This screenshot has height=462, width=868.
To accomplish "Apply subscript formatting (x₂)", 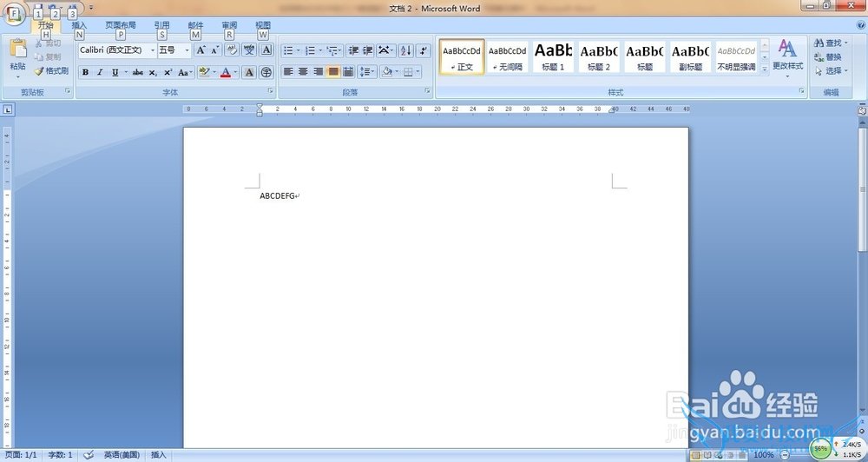I will point(153,73).
